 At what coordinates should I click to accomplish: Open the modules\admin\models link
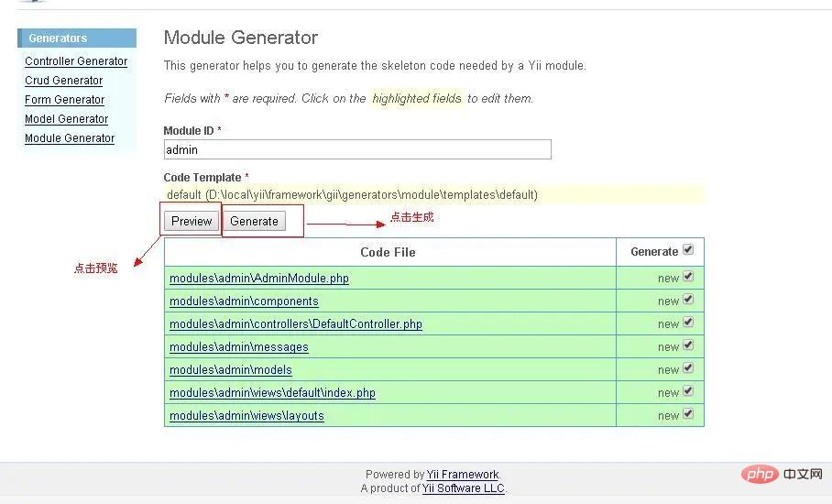point(231,370)
